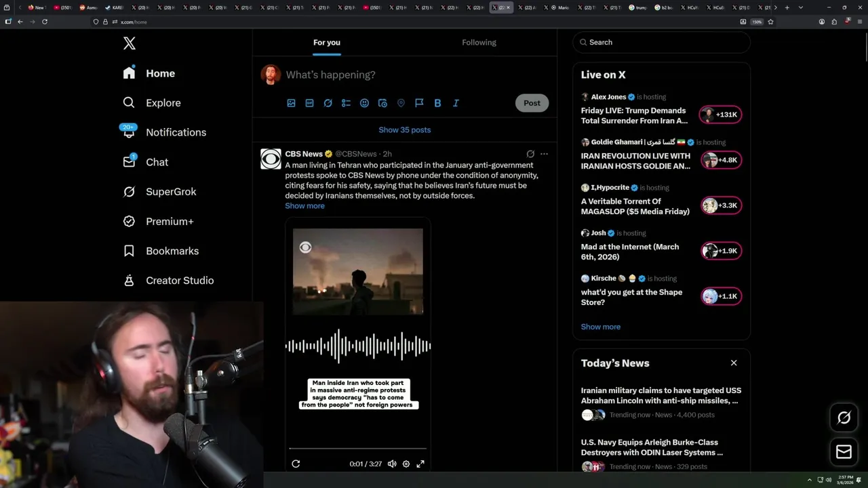Open a new browser tab with plus
Viewport: 868px width, 488px height.
pyautogui.click(x=787, y=7)
